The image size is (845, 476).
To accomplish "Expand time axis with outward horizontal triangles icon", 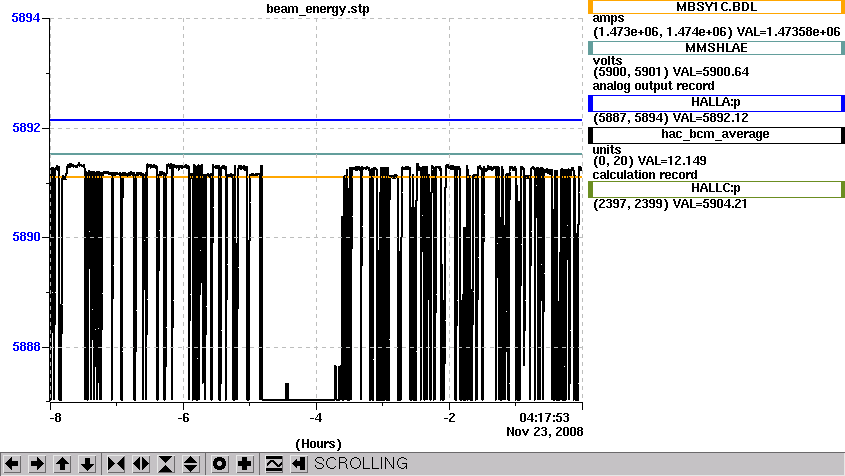I will click(141, 464).
